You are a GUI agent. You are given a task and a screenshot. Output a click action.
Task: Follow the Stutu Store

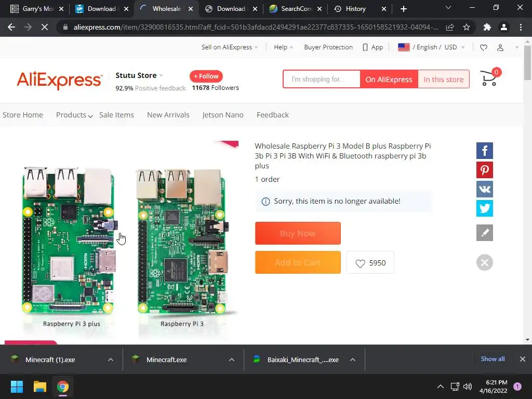206,76
